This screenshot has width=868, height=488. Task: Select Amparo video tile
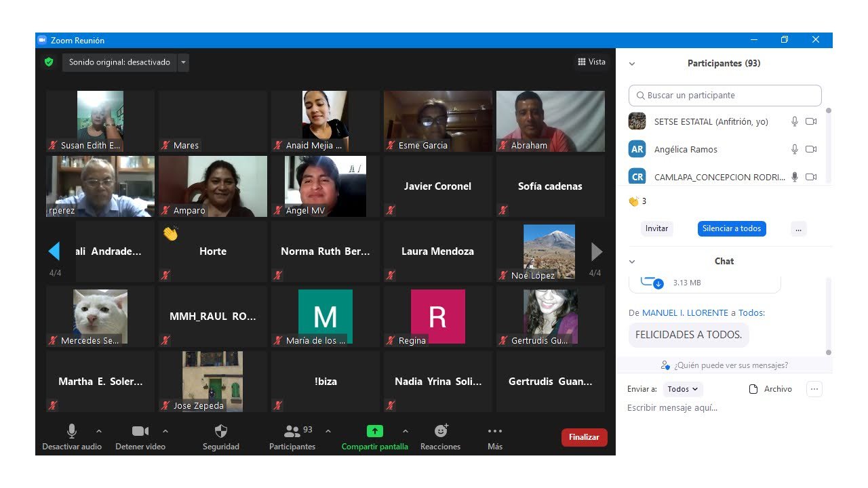click(x=213, y=186)
